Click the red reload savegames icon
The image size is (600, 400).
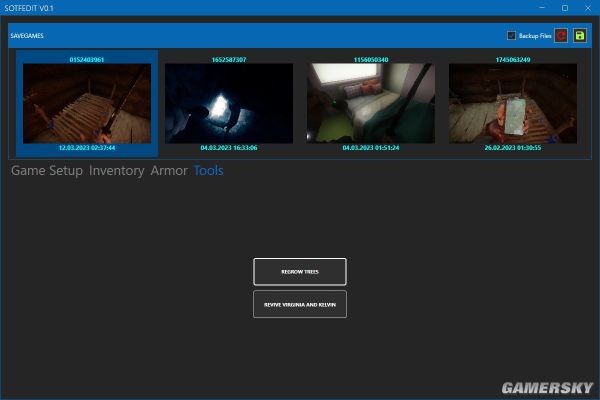[561, 36]
